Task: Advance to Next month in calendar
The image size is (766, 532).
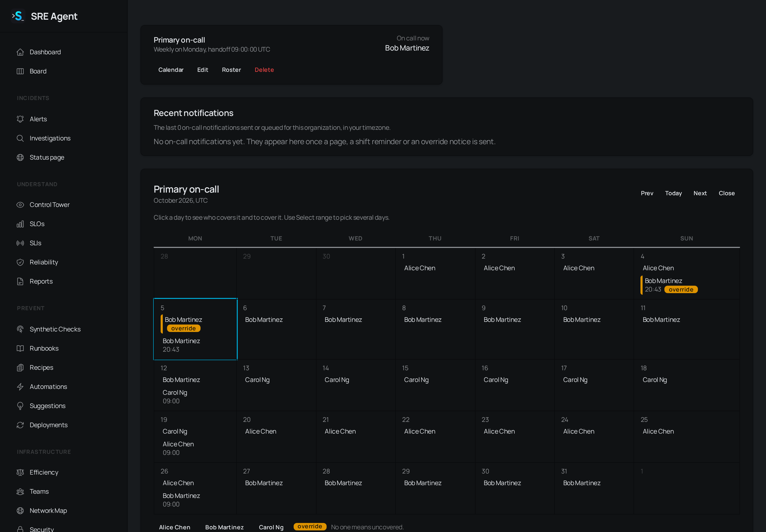Action: pos(700,193)
